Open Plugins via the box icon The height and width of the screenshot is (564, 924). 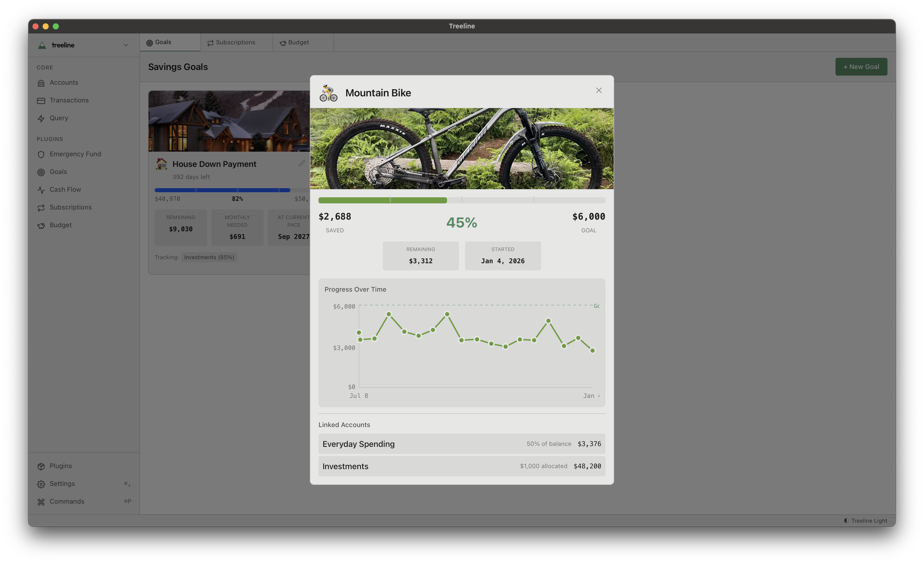(41, 466)
